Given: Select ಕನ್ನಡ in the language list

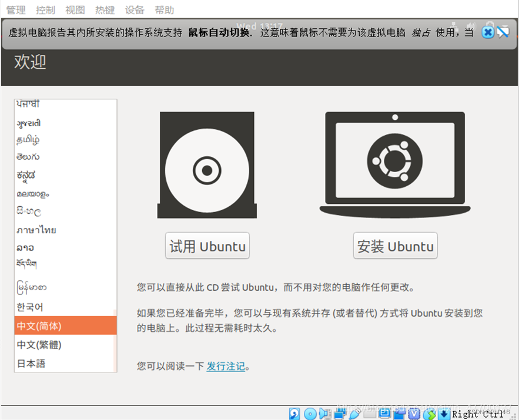Looking at the screenshot, I should pos(66,175).
